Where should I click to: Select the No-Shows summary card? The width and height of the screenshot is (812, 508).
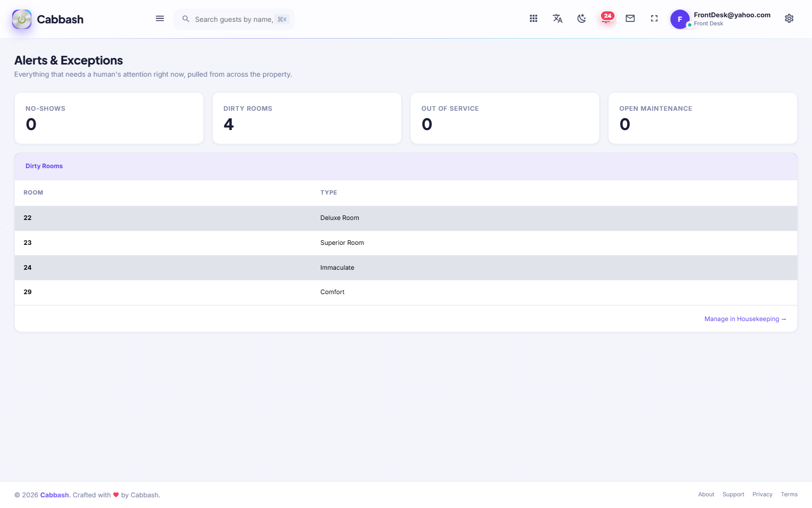[x=109, y=118]
